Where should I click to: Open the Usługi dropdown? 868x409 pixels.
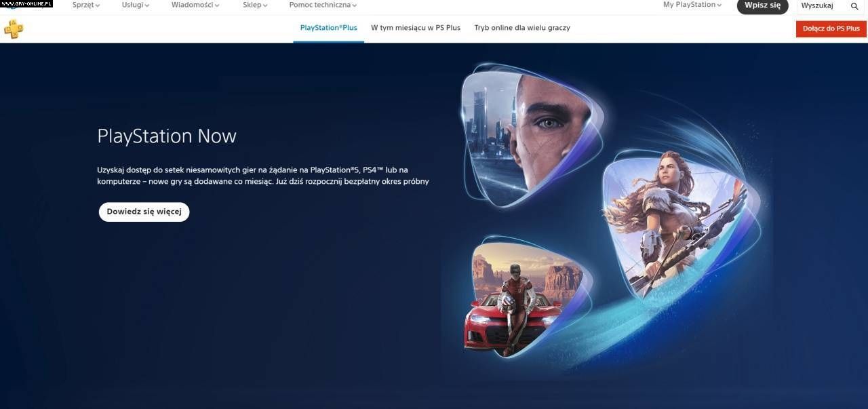click(136, 5)
